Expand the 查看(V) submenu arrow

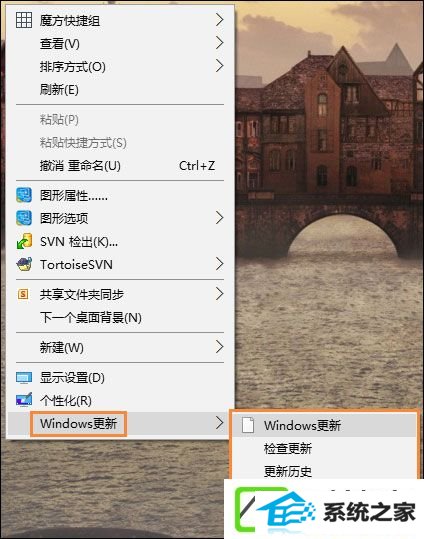click(x=220, y=43)
